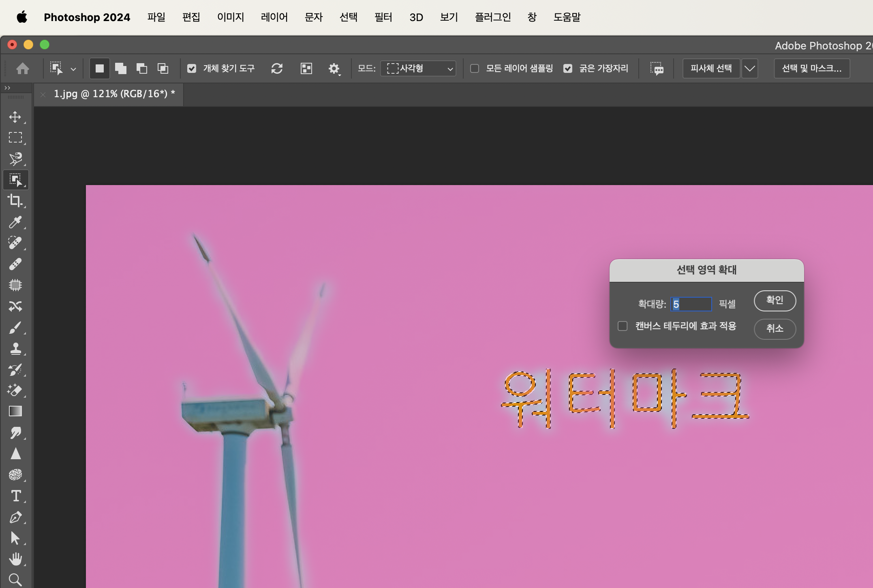Pick the Pen tool
The image size is (873, 588).
pyautogui.click(x=15, y=517)
